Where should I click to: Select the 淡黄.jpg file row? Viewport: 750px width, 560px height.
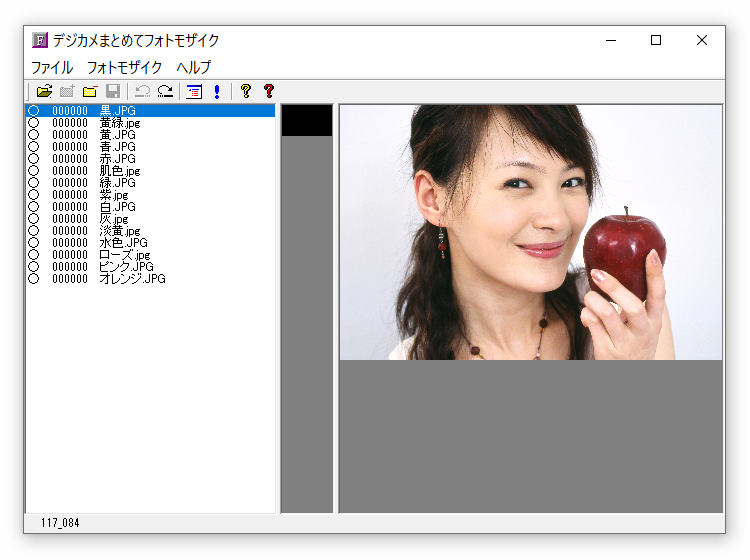151,231
